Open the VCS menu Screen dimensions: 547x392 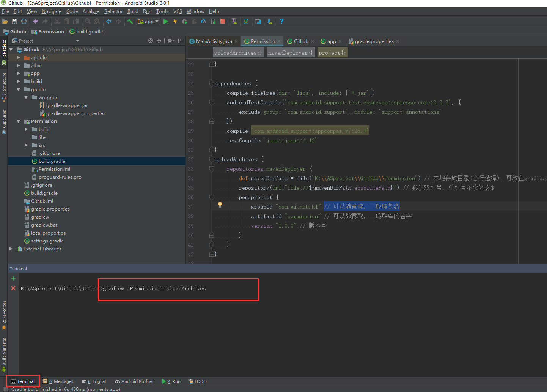178,11
